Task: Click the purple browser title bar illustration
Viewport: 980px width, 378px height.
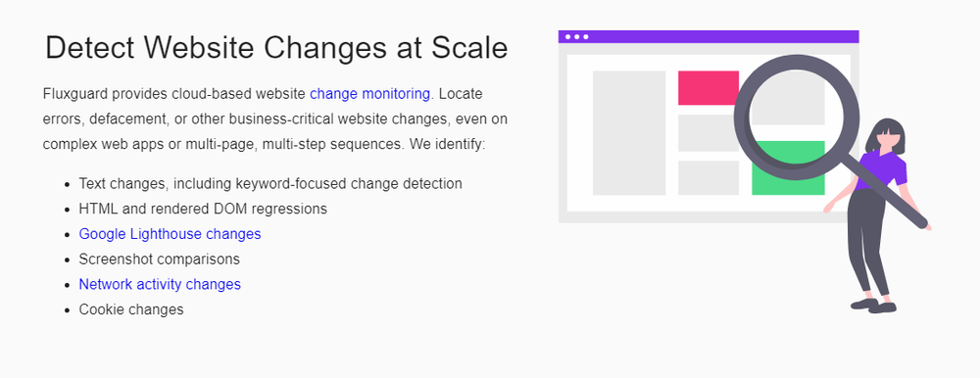Action: tap(709, 37)
